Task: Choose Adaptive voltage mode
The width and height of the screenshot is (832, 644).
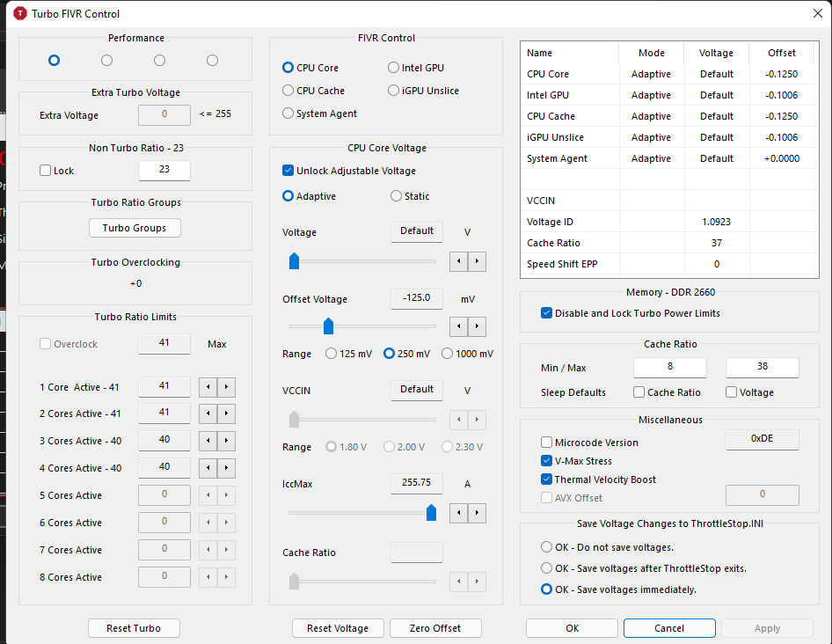Action: 310,196
